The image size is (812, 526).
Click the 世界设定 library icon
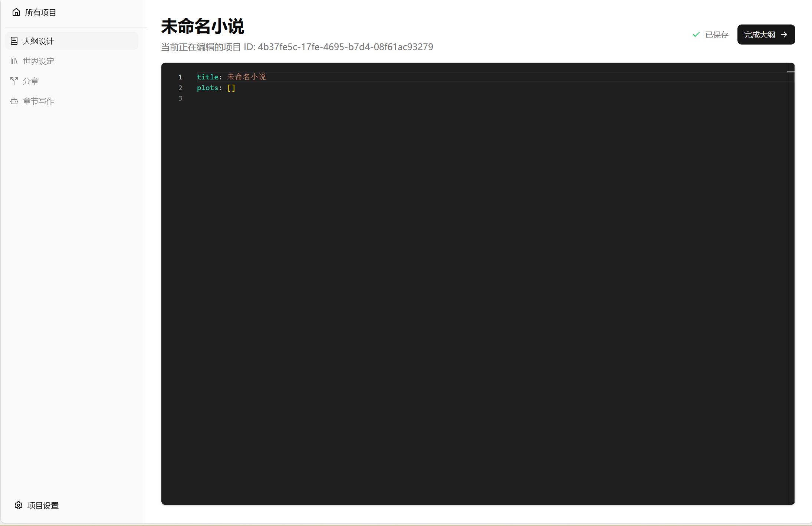(x=14, y=61)
